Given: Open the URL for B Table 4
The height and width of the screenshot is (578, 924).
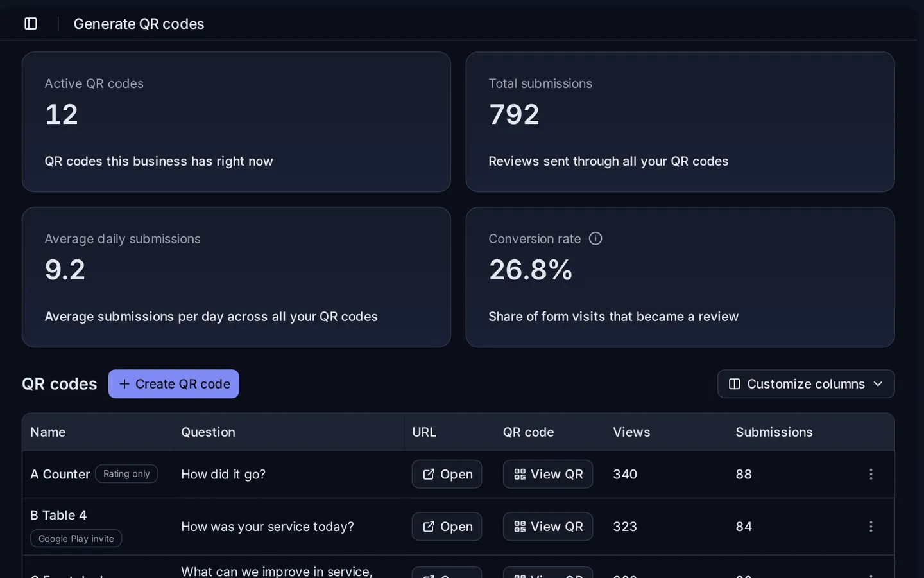Looking at the screenshot, I should 447,527.
